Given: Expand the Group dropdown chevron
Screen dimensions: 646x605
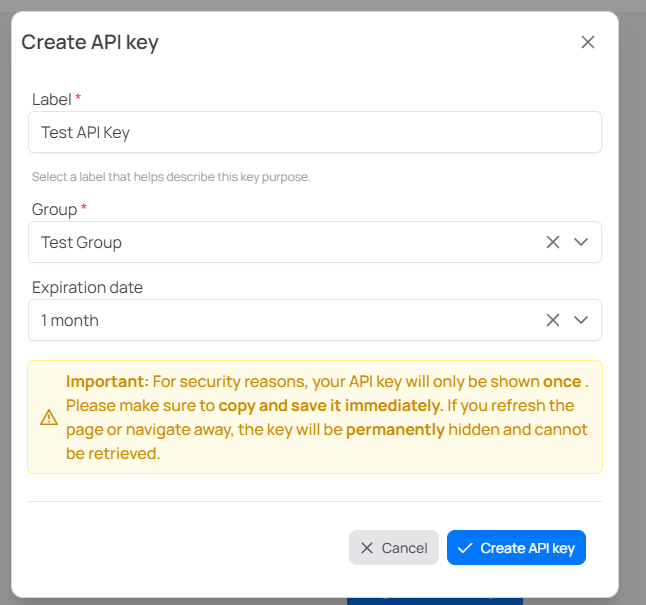Looking at the screenshot, I should click(582, 242).
